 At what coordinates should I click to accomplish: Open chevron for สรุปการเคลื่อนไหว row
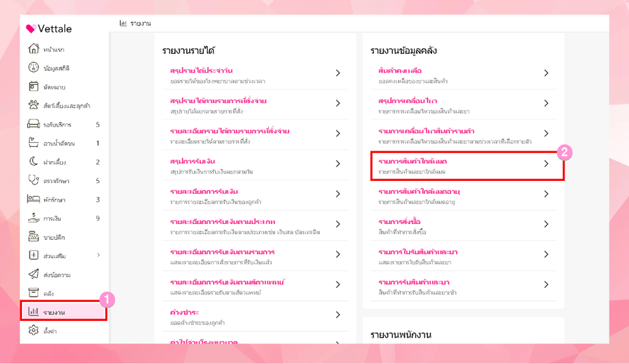[x=546, y=103]
